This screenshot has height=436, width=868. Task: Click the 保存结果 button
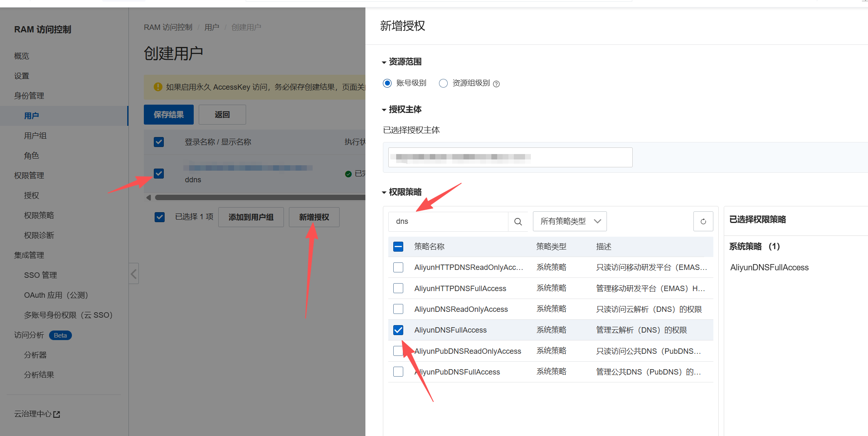169,115
